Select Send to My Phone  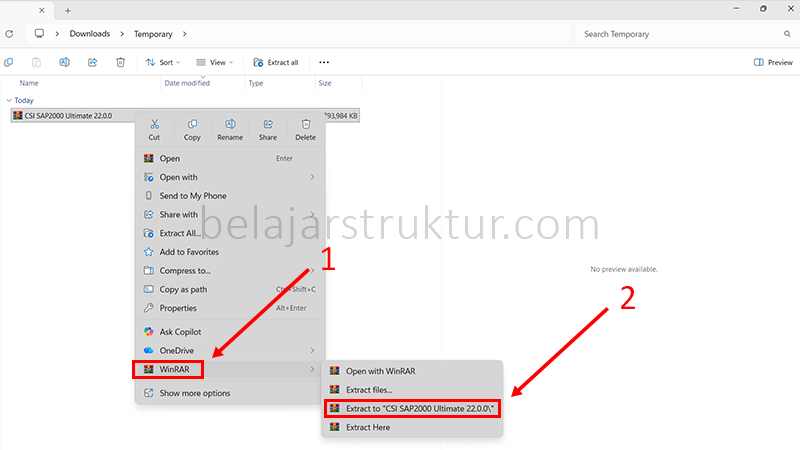(230, 196)
